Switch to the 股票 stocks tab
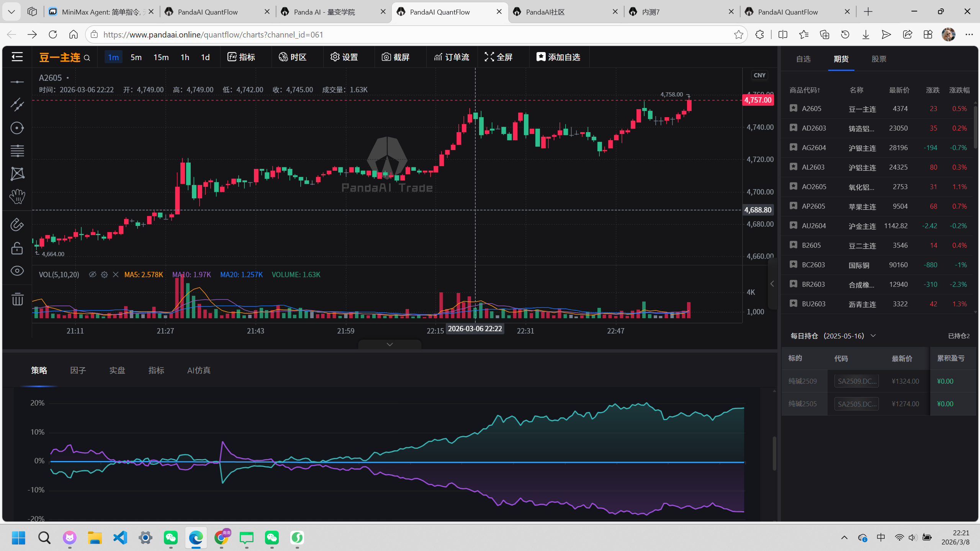 [x=879, y=59]
